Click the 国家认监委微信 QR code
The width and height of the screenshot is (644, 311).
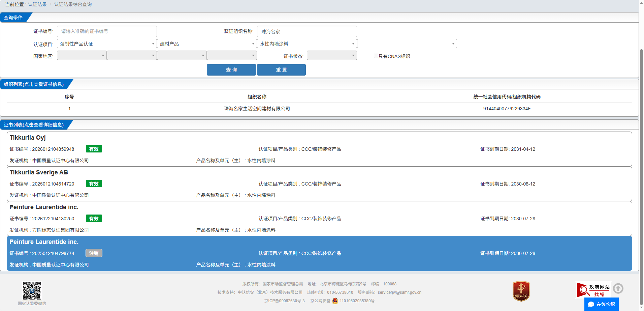coord(32,290)
